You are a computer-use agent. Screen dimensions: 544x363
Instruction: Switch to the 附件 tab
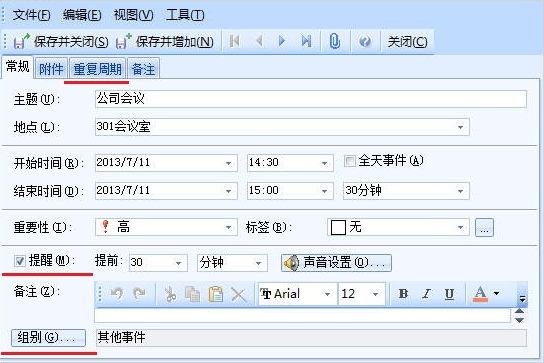(x=51, y=69)
